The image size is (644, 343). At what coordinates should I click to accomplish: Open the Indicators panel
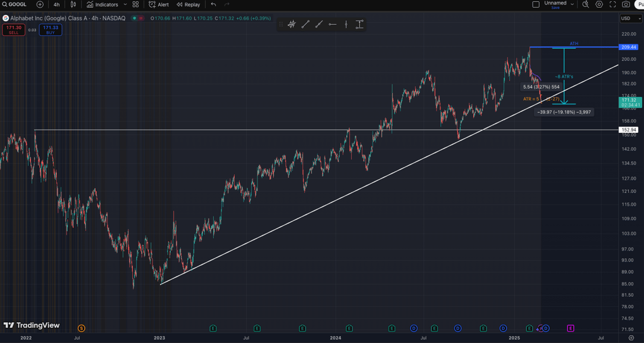(102, 4)
